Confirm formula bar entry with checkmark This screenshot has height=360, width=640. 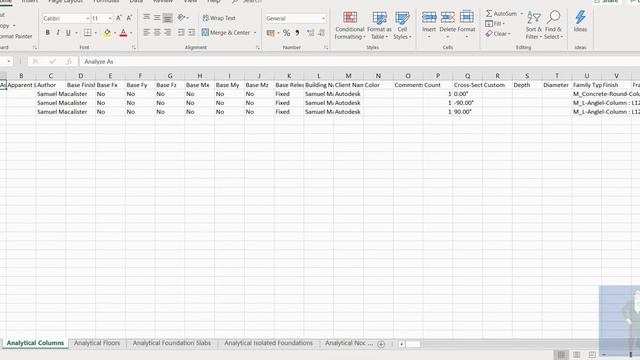click(52, 62)
